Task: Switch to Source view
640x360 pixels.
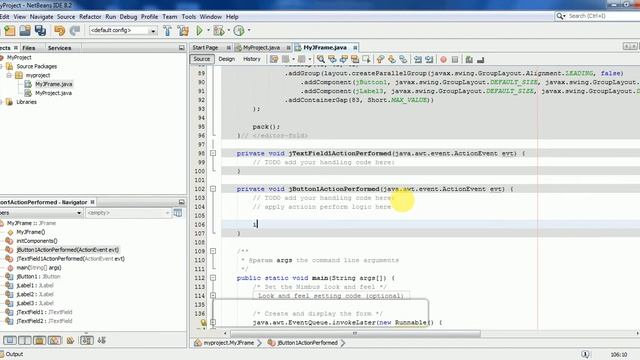Action: coord(202,59)
